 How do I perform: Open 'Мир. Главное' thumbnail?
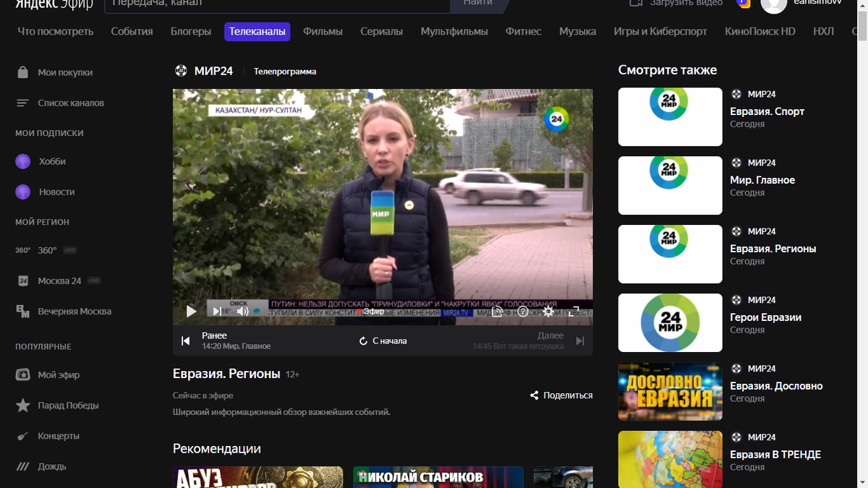click(670, 185)
